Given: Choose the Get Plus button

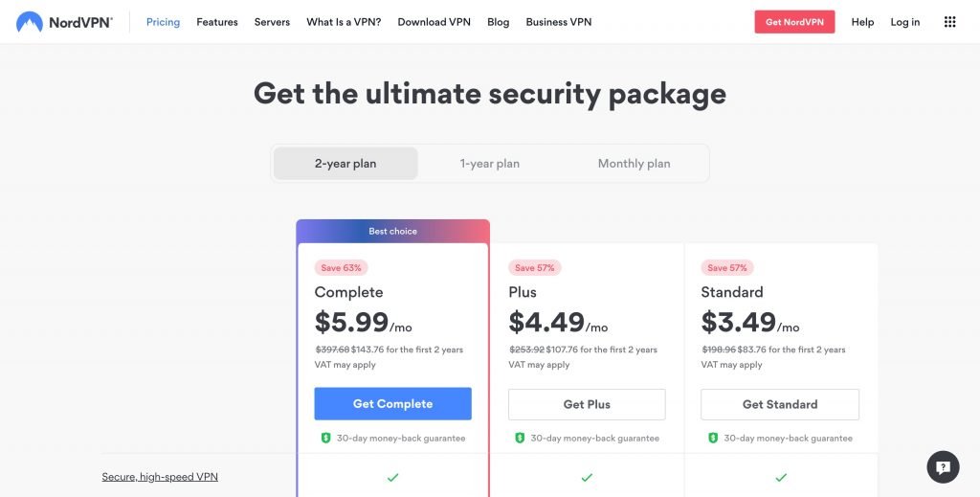Looking at the screenshot, I should tap(587, 404).
